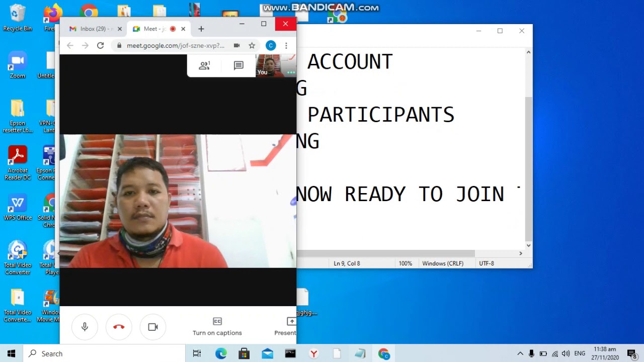Image resolution: width=644 pixels, height=362 pixels.
Task: Click the taskbar Search box
Action: coord(104,353)
